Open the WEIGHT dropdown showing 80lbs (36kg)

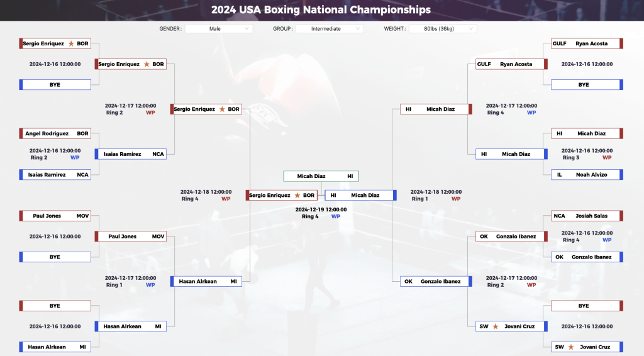[443, 29]
